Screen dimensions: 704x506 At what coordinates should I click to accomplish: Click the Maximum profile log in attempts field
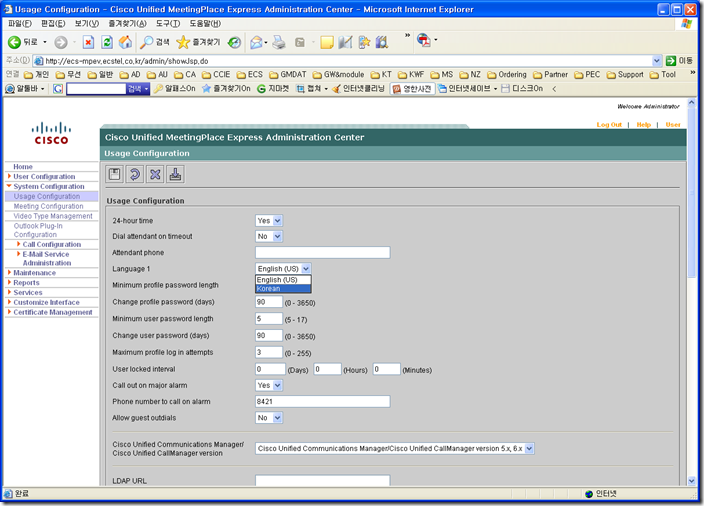click(x=268, y=352)
